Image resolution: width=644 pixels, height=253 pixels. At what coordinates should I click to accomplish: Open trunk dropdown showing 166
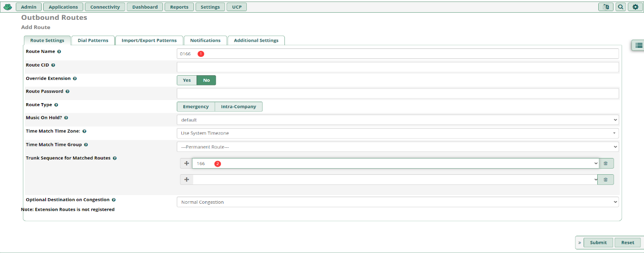click(x=396, y=164)
